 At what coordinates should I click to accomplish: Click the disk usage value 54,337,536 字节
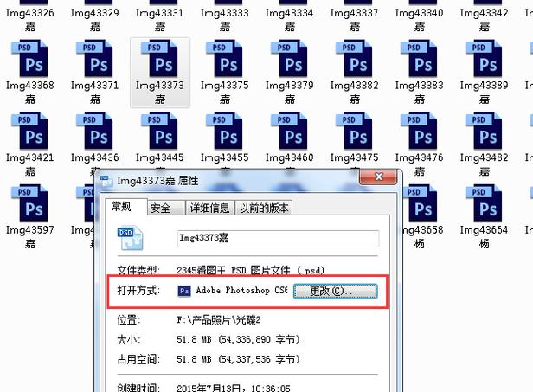point(260,359)
